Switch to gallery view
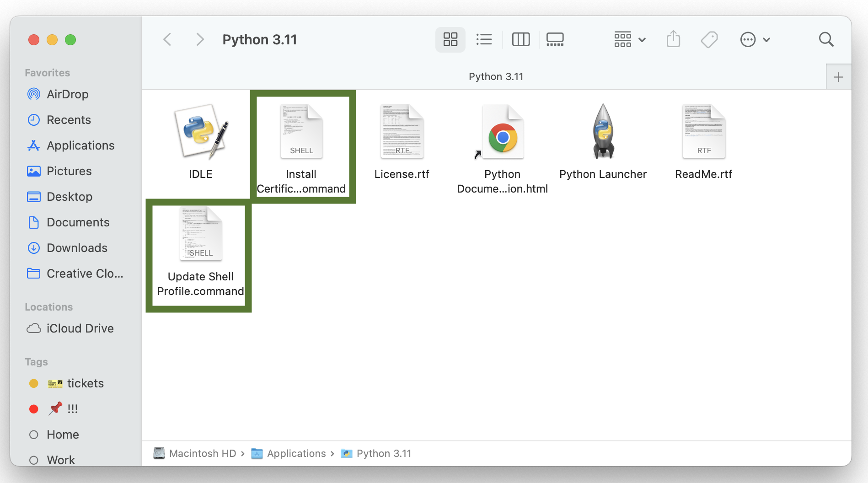 pyautogui.click(x=555, y=40)
